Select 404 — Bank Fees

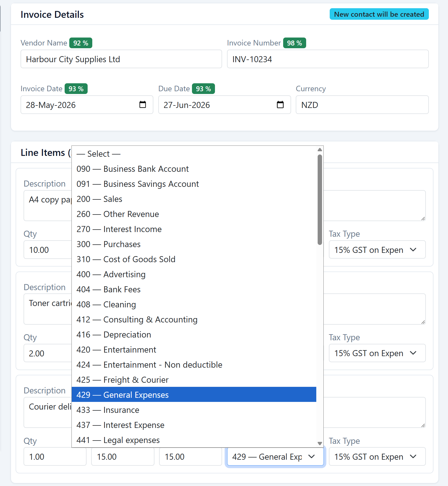194,289
